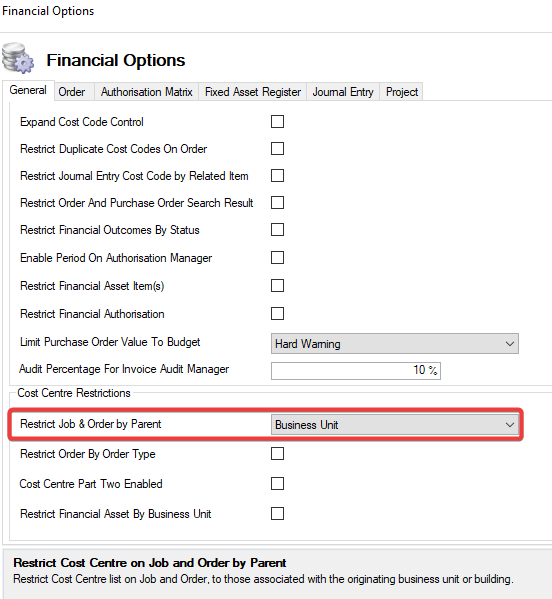Enable Expand Cost Code Control checkbox
Viewport: 552px width, 599px height.
pos(277,122)
